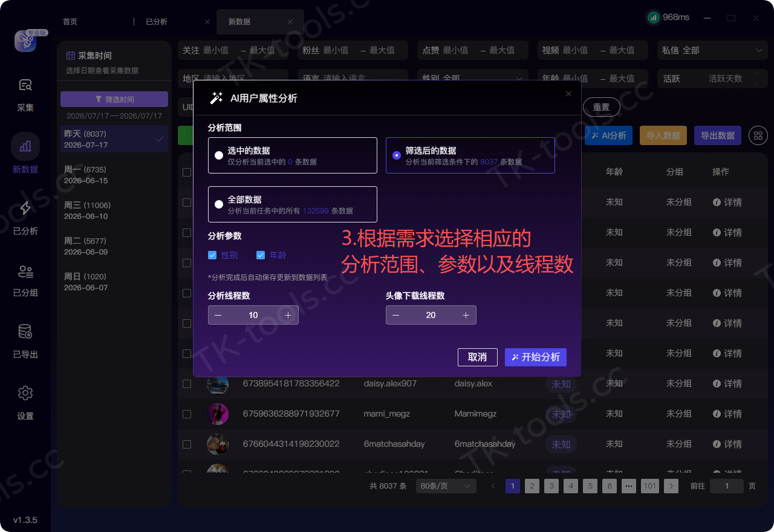The height and width of the screenshot is (532, 774).
Task: Check the daisy.alex907 row checkbox
Action: click(187, 384)
